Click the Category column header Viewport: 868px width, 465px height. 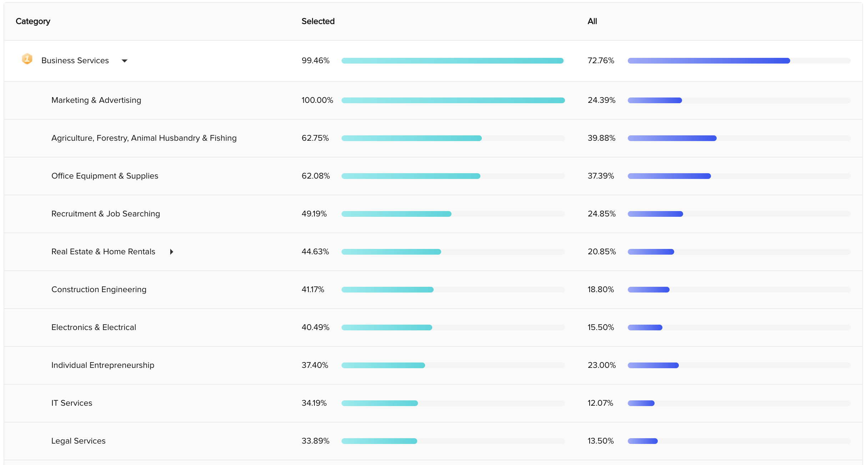33,21
